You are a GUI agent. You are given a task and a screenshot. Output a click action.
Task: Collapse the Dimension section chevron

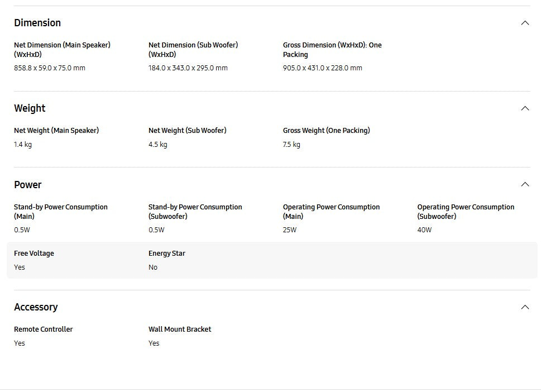(x=525, y=23)
